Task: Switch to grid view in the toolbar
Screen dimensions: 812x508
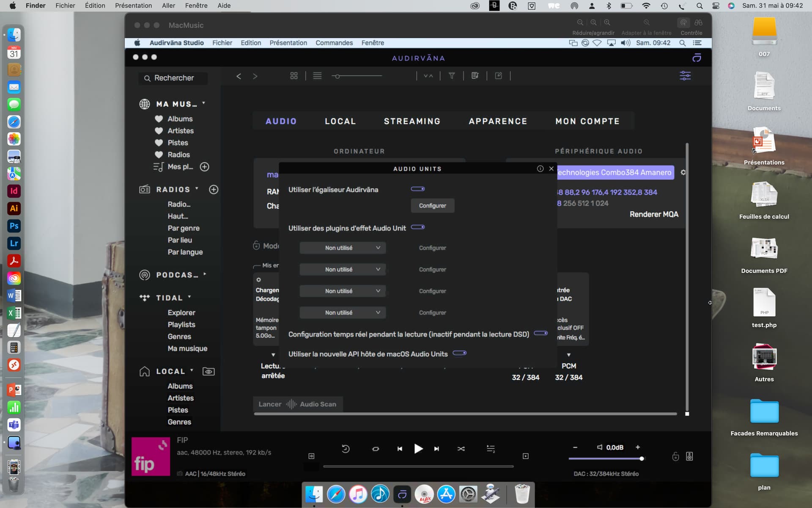Action: [x=294, y=76]
